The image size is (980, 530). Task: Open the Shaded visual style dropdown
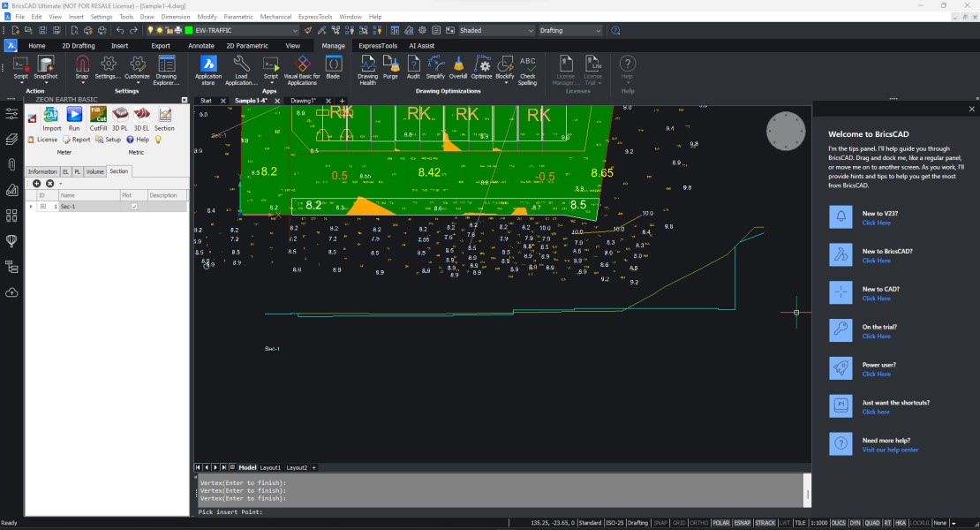[530, 29]
